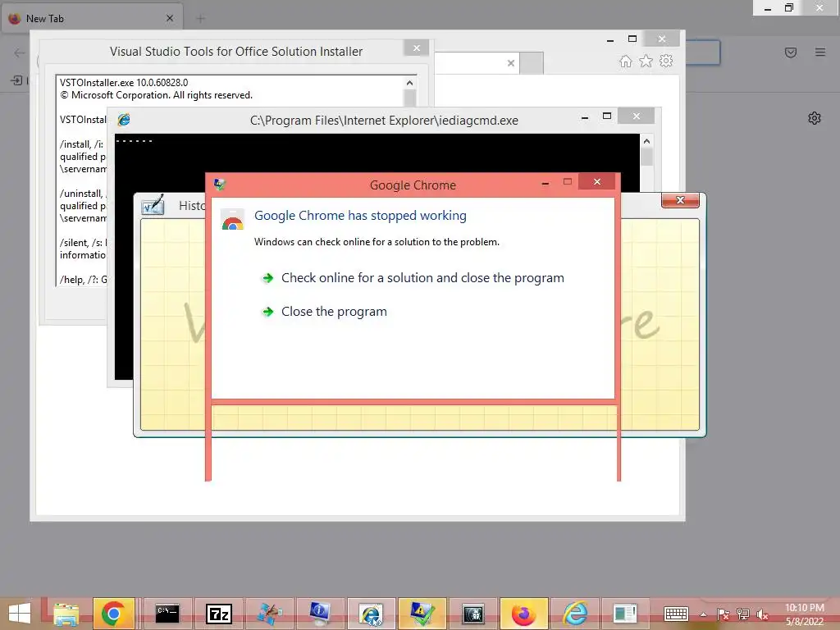
Task: Close the iediagcmd.exe console window
Action: 636,116
